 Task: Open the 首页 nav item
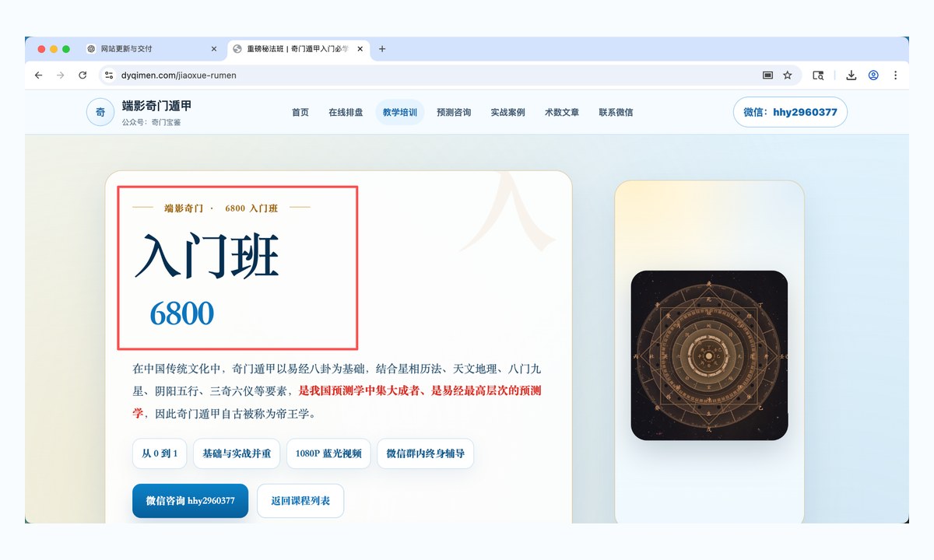(x=300, y=112)
